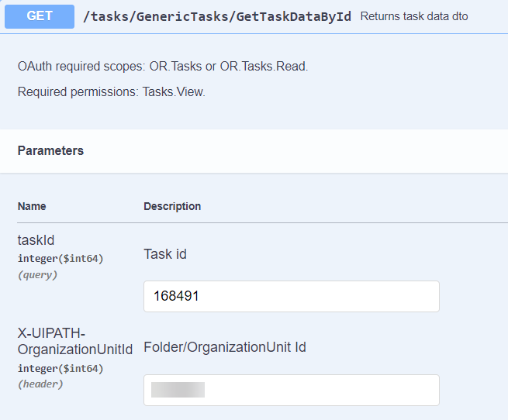Click the Tasks.View permission name
The image size is (508, 420).
pyautogui.click(x=173, y=92)
